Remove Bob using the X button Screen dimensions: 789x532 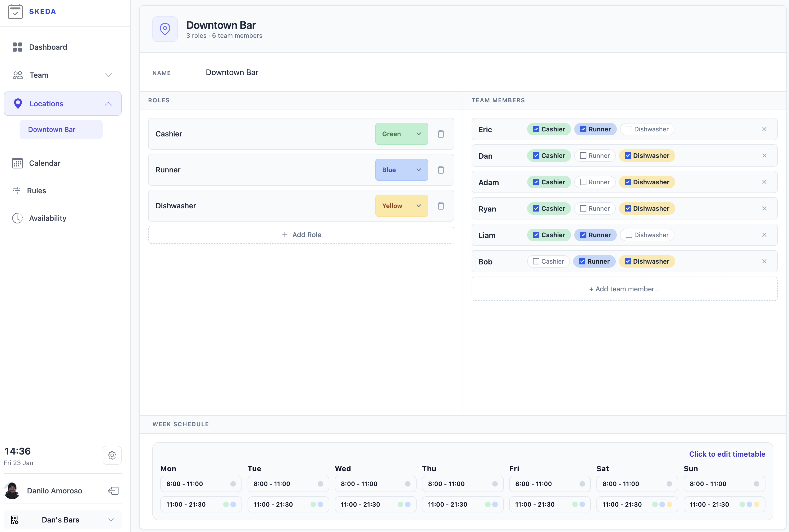coord(764,261)
